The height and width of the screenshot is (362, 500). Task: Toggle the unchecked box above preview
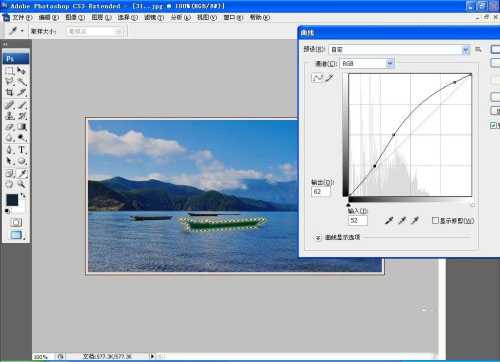point(494,110)
